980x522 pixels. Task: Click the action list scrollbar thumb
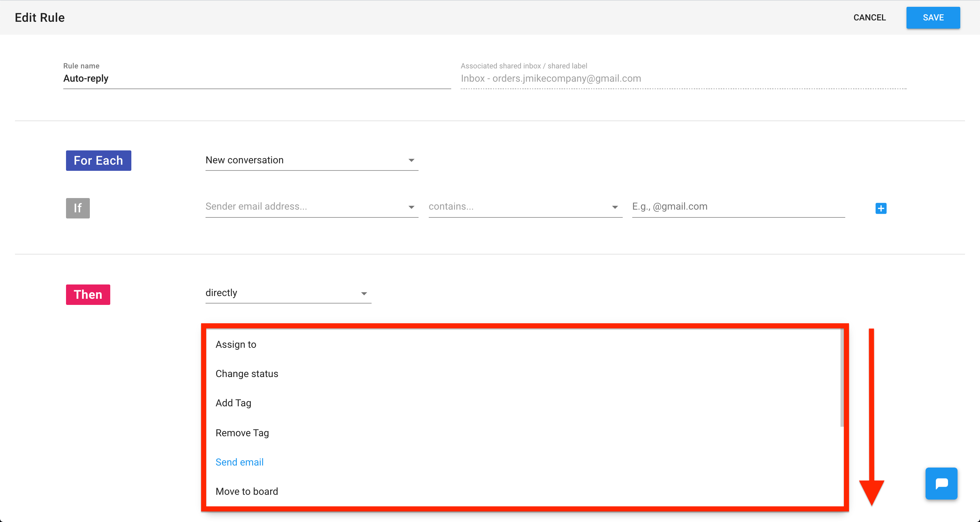coord(842,378)
